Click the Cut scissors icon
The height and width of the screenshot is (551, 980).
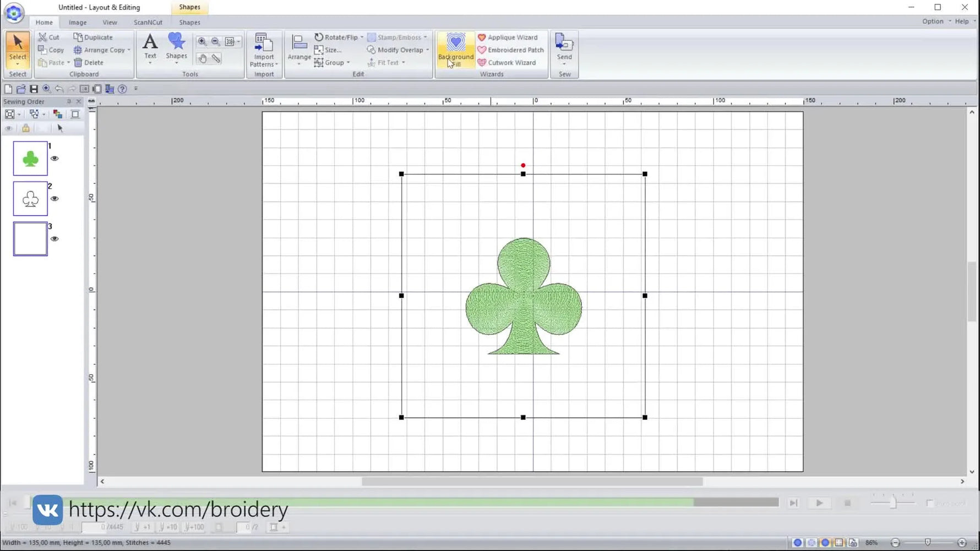click(x=42, y=37)
